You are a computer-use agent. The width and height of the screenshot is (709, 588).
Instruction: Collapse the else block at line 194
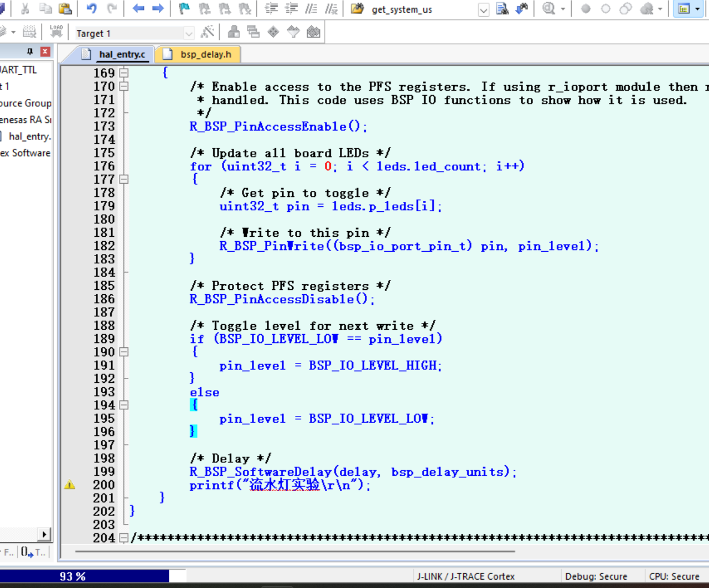point(124,404)
